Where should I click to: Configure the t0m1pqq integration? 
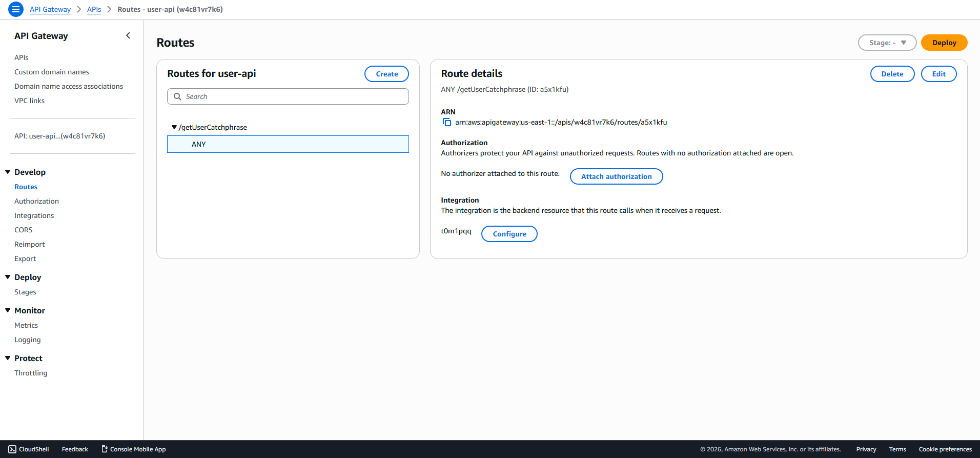coord(509,234)
